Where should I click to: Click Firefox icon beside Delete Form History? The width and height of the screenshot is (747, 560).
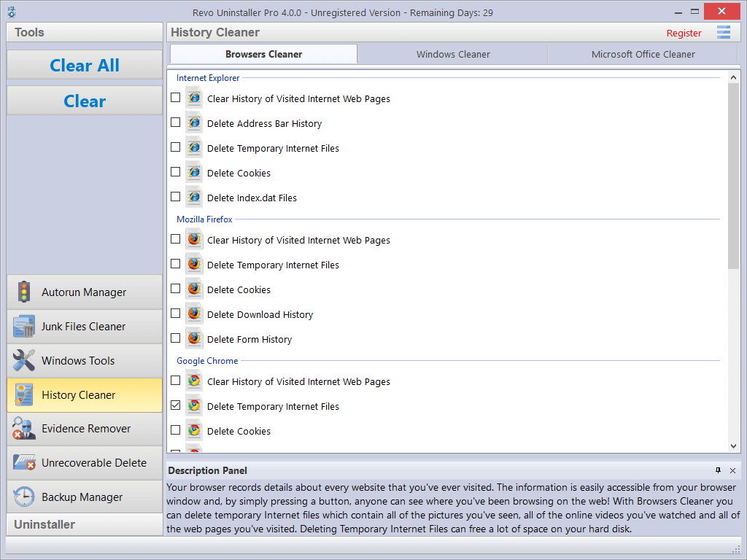pyautogui.click(x=194, y=338)
